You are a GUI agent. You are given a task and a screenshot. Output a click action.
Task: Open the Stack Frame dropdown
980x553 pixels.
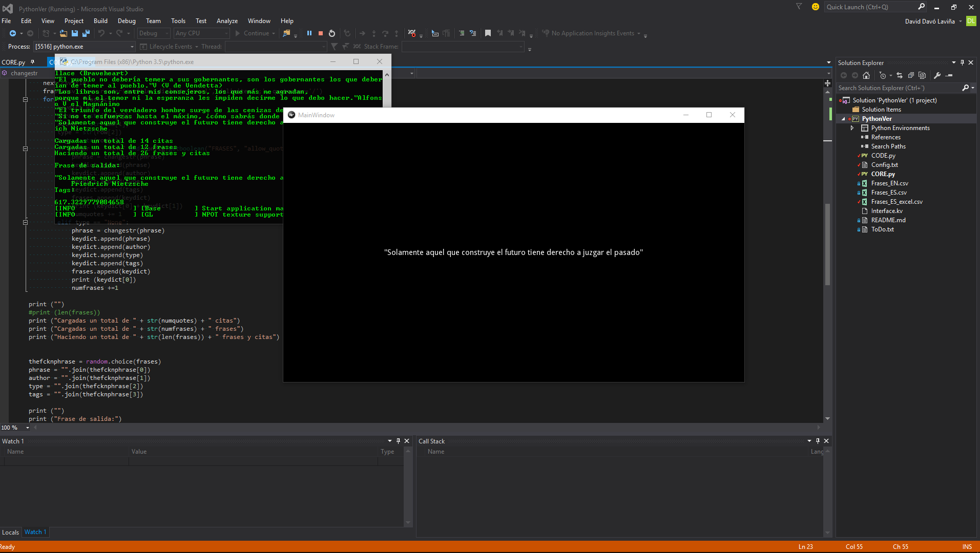click(463, 47)
